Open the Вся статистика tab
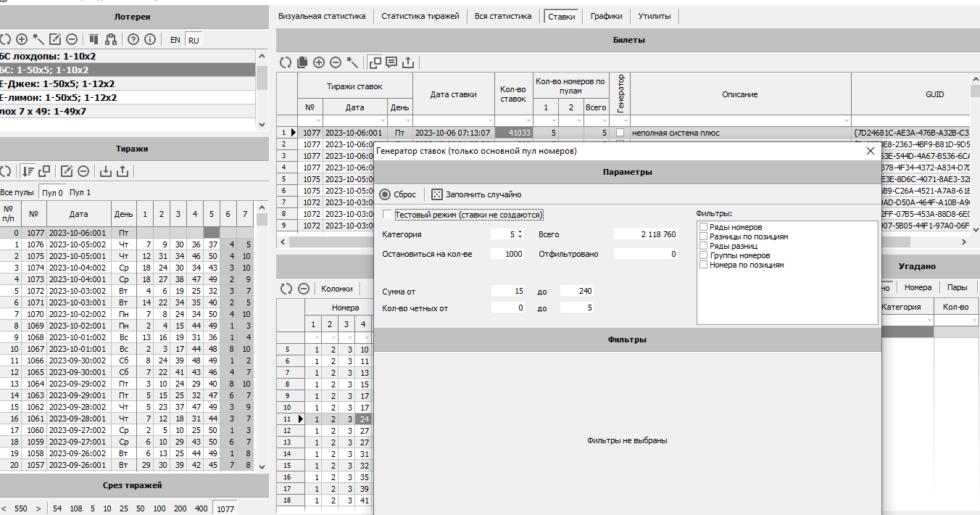 [503, 16]
